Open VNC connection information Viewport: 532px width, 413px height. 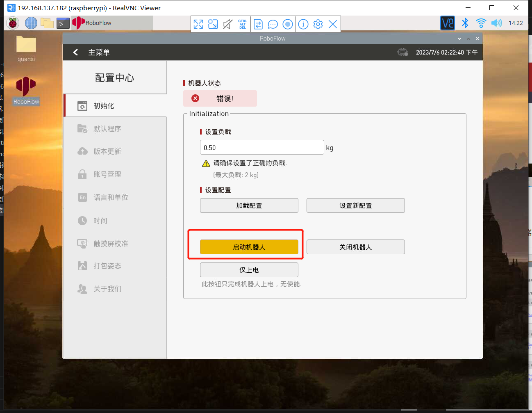(303, 24)
